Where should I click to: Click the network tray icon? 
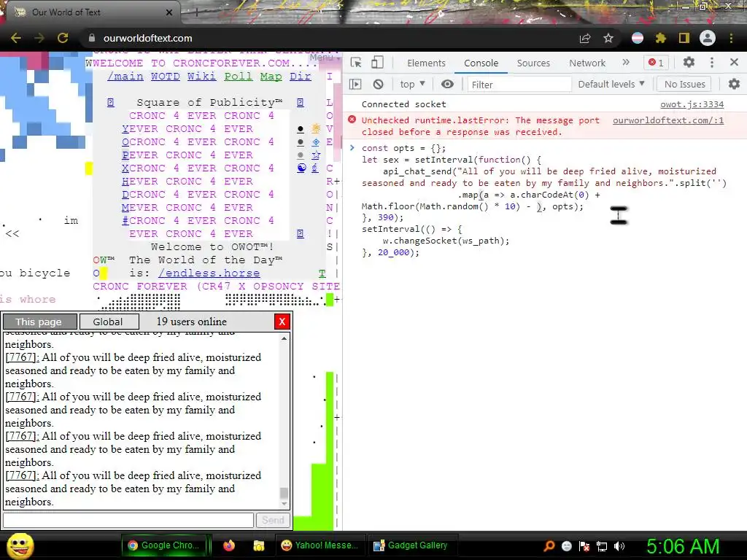click(x=602, y=545)
